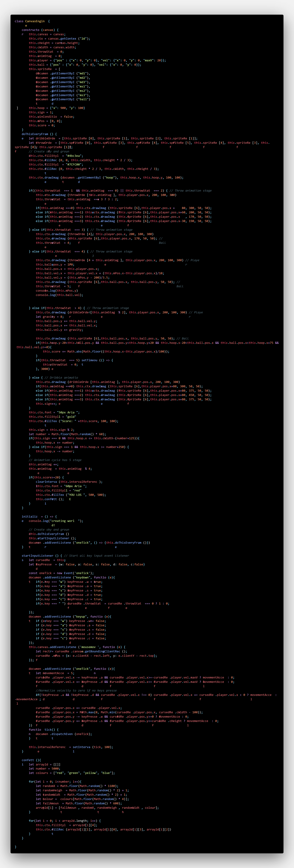Click the "#7CFC00" ground color string
The width and height of the screenshot is (294, 868).
[74, 164]
